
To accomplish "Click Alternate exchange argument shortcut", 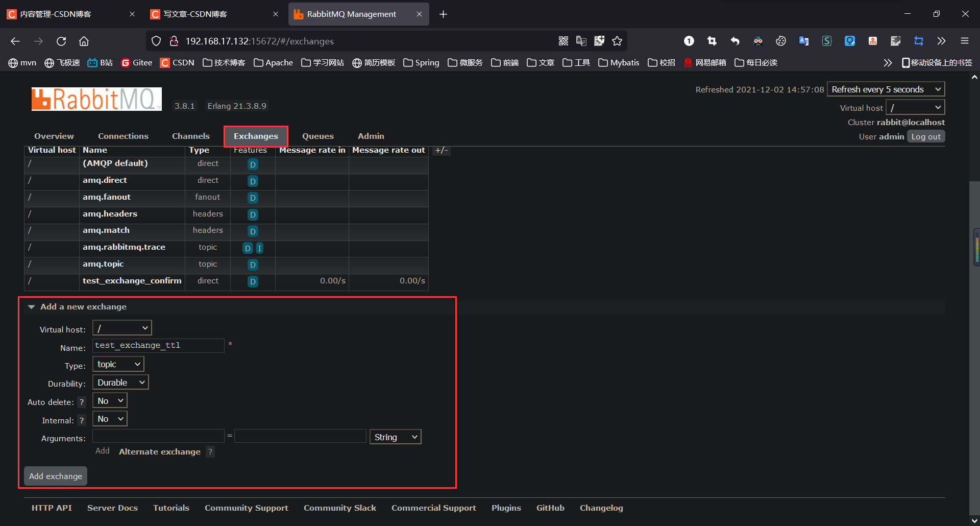I will pyautogui.click(x=160, y=452).
